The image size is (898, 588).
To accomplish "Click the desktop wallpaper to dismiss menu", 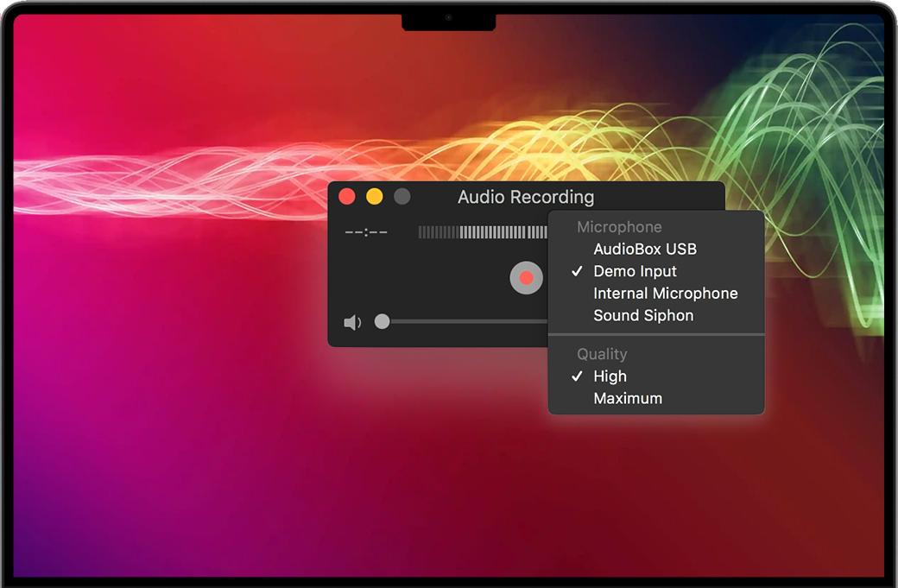I will pyautogui.click(x=173, y=432).
